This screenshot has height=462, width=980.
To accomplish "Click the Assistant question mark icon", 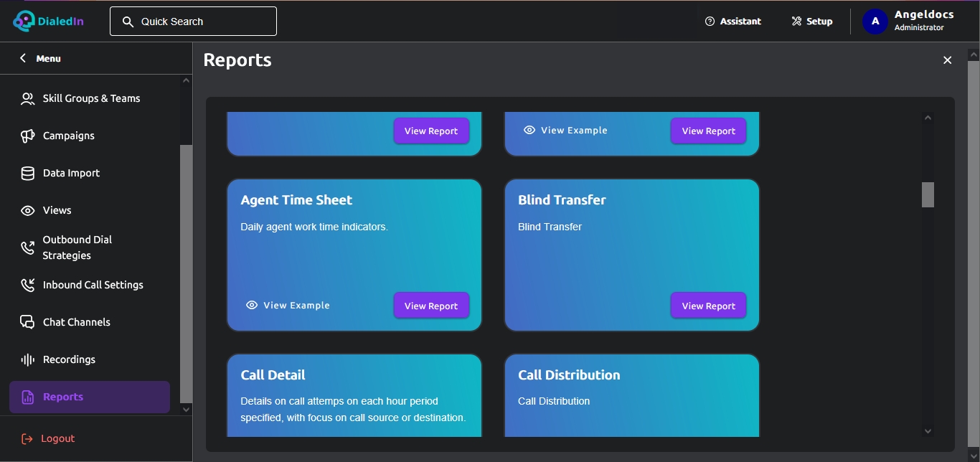I will (x=710, y=22).
